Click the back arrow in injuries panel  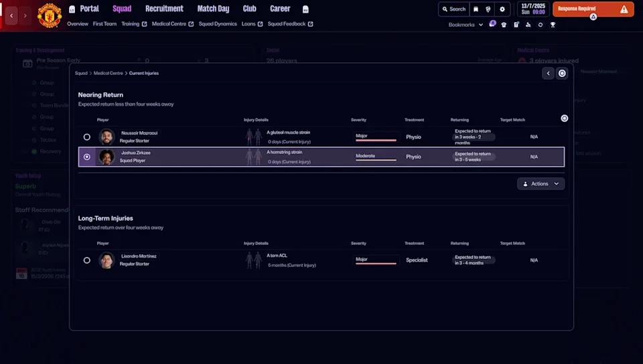[x=548, y=74]
